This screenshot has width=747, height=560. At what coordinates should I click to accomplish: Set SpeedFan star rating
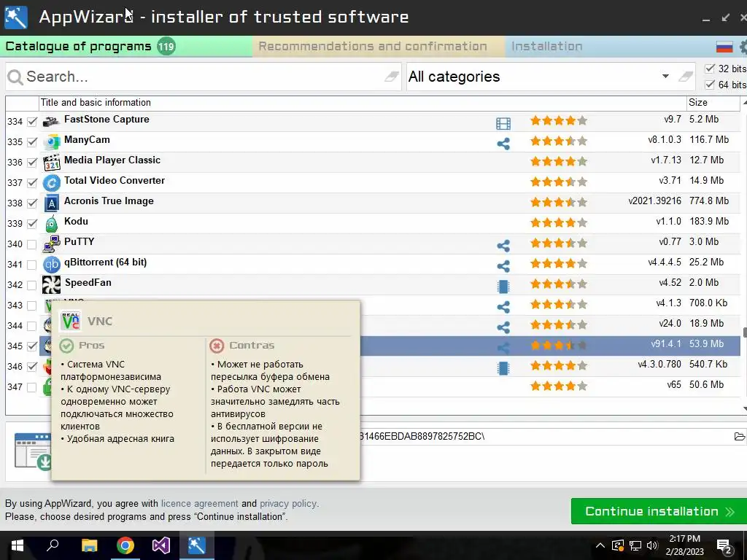coord(559,284)
